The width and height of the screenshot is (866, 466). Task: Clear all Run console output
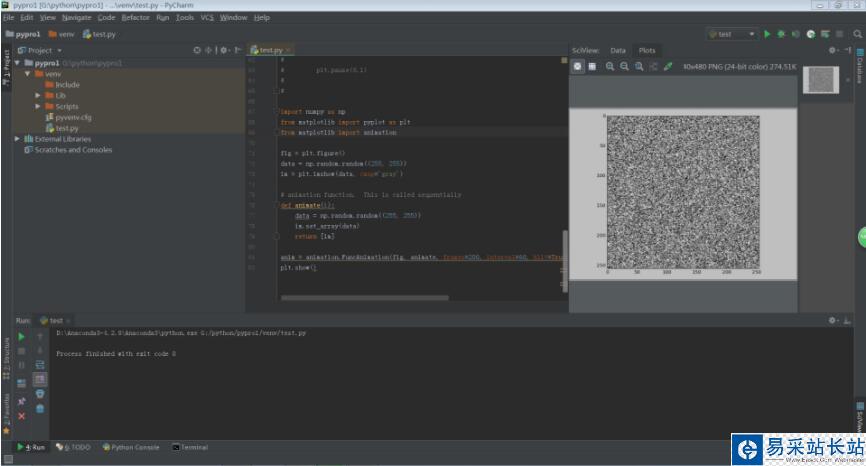(40, 409)
